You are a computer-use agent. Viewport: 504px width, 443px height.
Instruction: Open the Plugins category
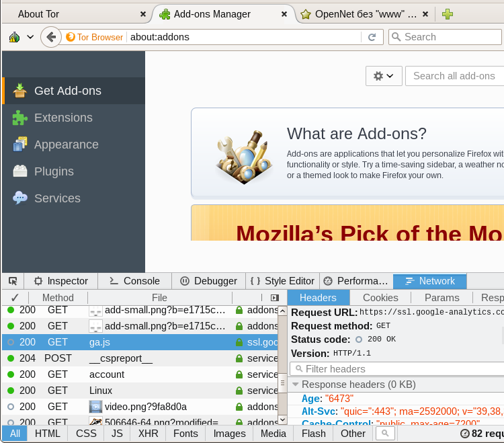point(74,171)
